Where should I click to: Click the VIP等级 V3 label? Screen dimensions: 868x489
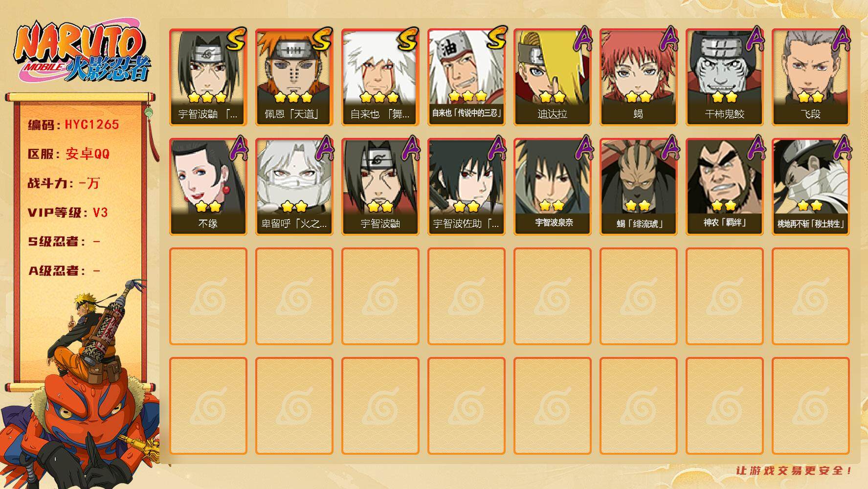pyautogui.click(x=67, y=213)
